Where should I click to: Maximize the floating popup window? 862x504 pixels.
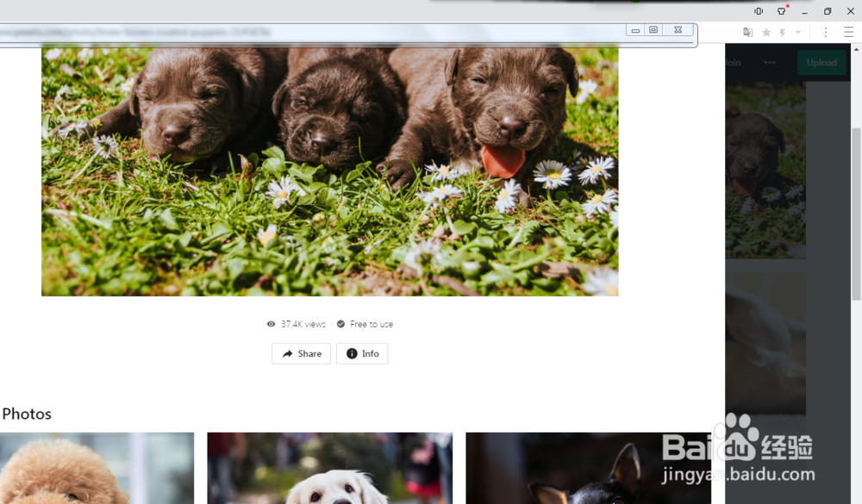[653, 29]
